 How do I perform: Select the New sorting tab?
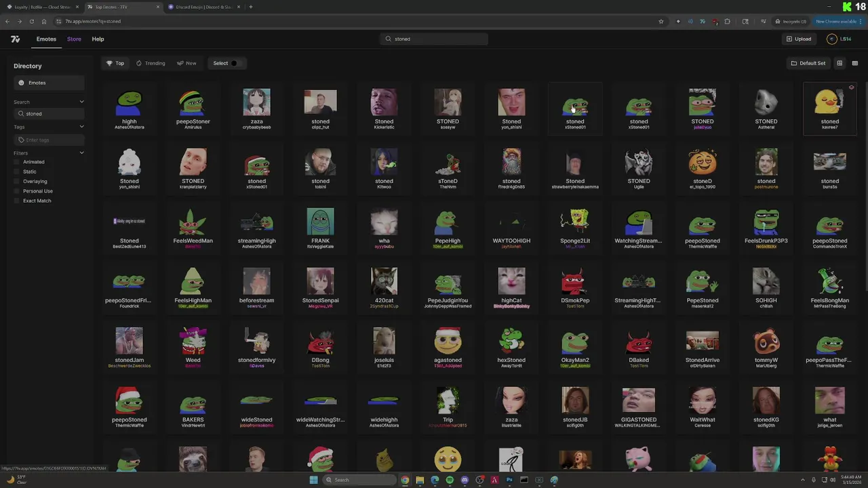[x=186, y=63]
